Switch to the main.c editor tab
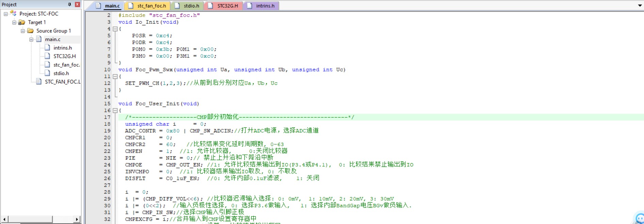This screenshot has height=224, width=644. pos(108,6)
